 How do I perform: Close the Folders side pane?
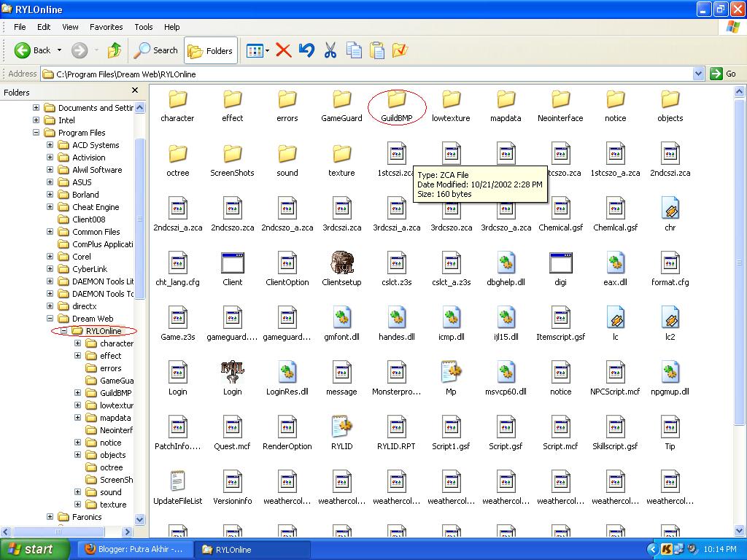pyautogui.click(x=135, y=90)
